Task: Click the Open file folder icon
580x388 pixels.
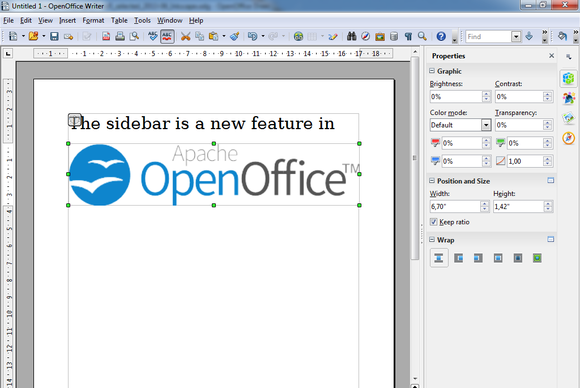Action: click(34, 36)
